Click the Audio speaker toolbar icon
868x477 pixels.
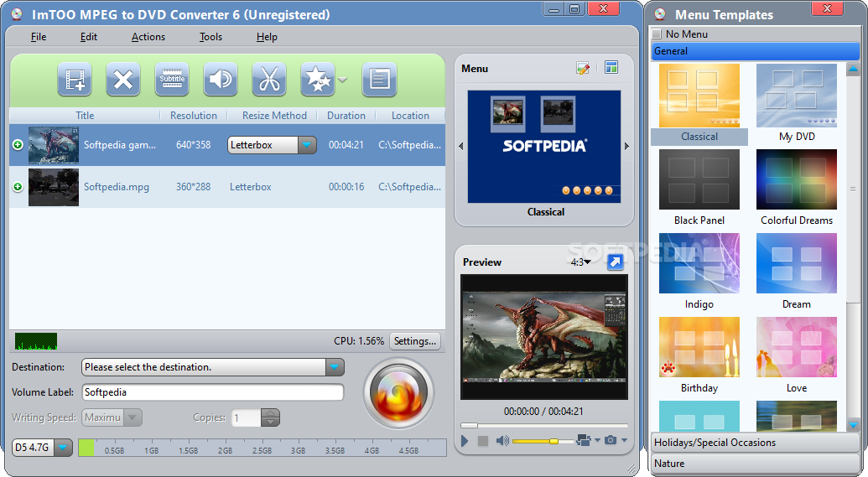[x=221, y=79]
